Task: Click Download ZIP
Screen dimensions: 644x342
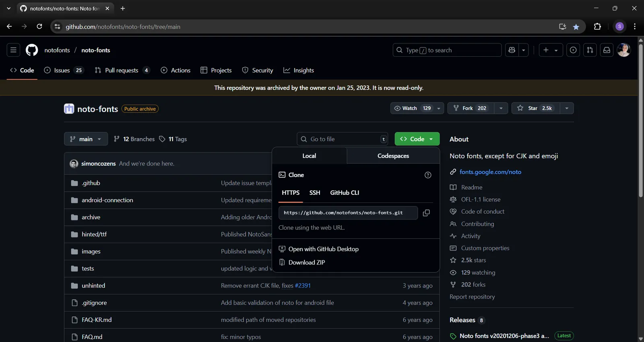Action: (302, 262)
